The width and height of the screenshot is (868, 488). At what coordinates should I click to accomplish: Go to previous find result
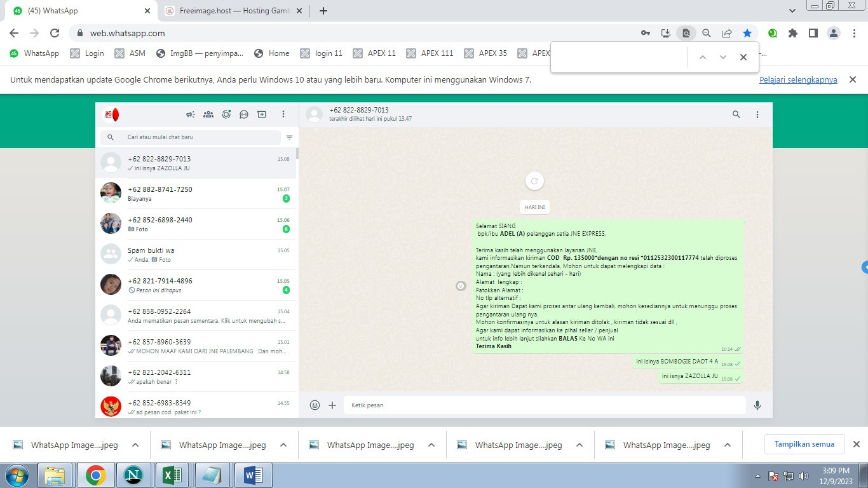[703, 57]
